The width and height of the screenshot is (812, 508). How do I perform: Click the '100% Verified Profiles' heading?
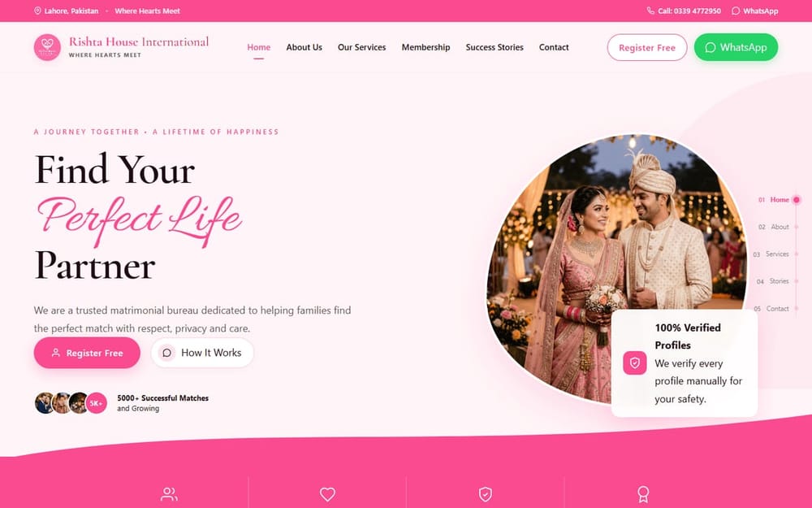(x=688, y=336)
